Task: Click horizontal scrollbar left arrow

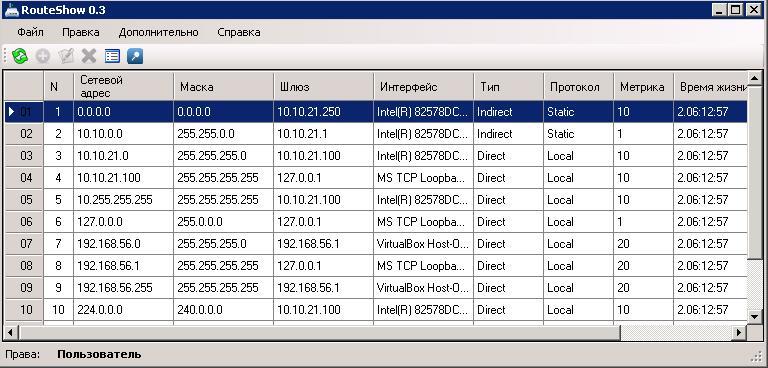Action: point(12,332)
